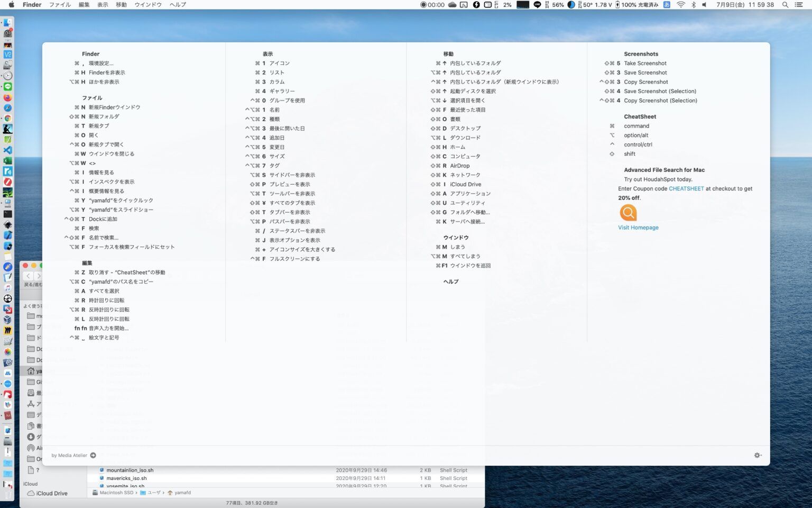The height and width of the screenshot is (508, 812).
Task: Click the Japanese input 'あ' menu bar icon
Action: coord(667,5)
